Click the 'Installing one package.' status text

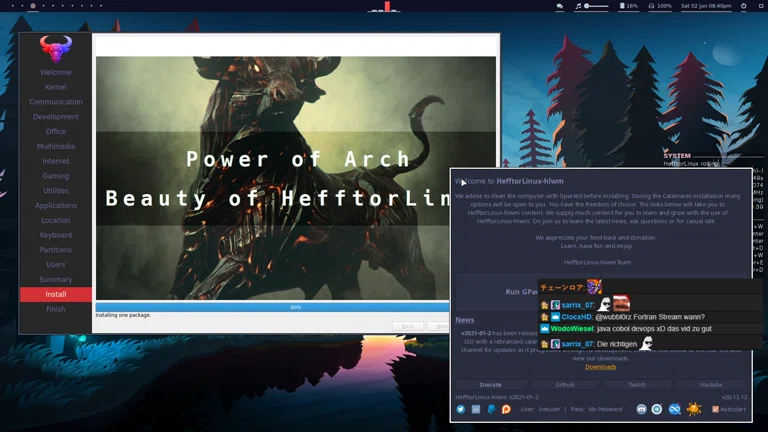tap(123, 315)
